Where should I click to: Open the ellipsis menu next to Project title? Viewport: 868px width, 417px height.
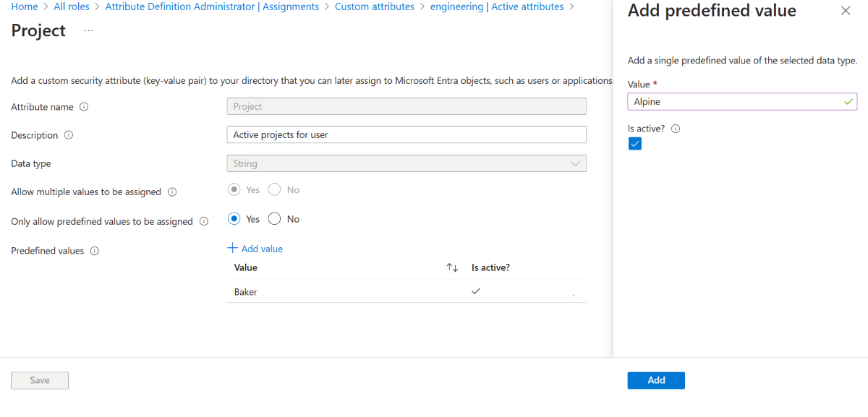pyautogui.click(x=89, y=30)
